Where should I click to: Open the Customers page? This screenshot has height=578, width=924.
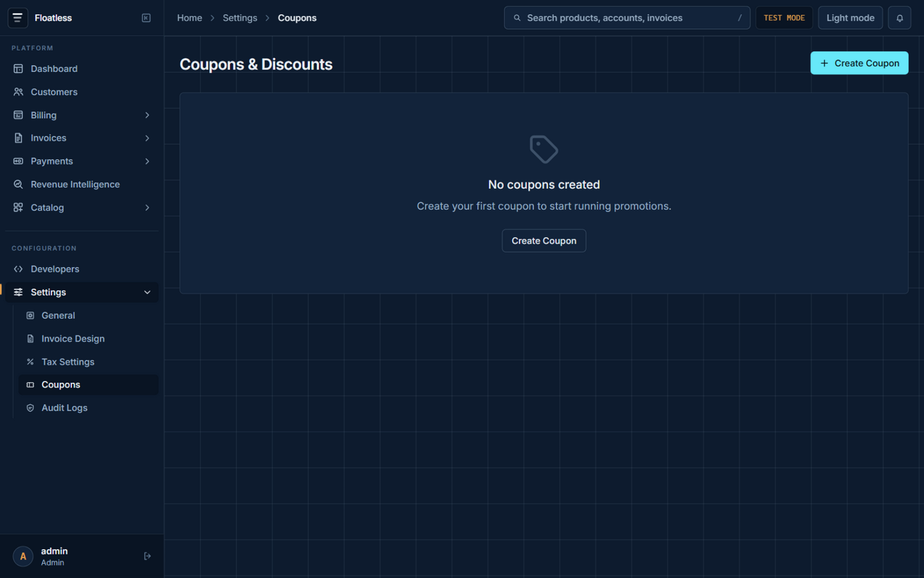tap(82, 92)
